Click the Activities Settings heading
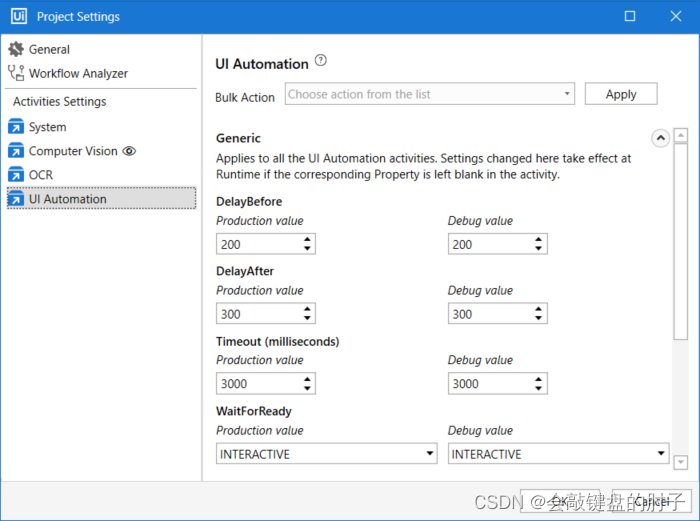700x521 pixels. [60, 102]
